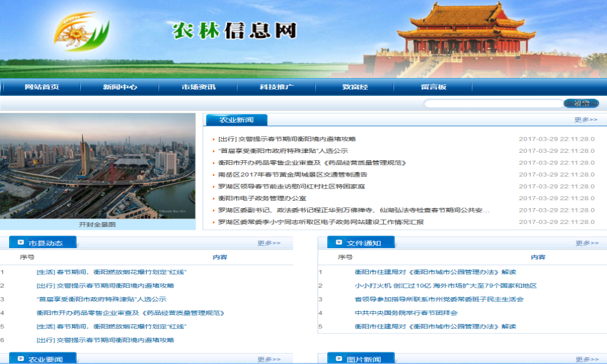
Task: Open 文件通知 row 5 衡阳市住建局 解读 link
Action: coord(435,326)
